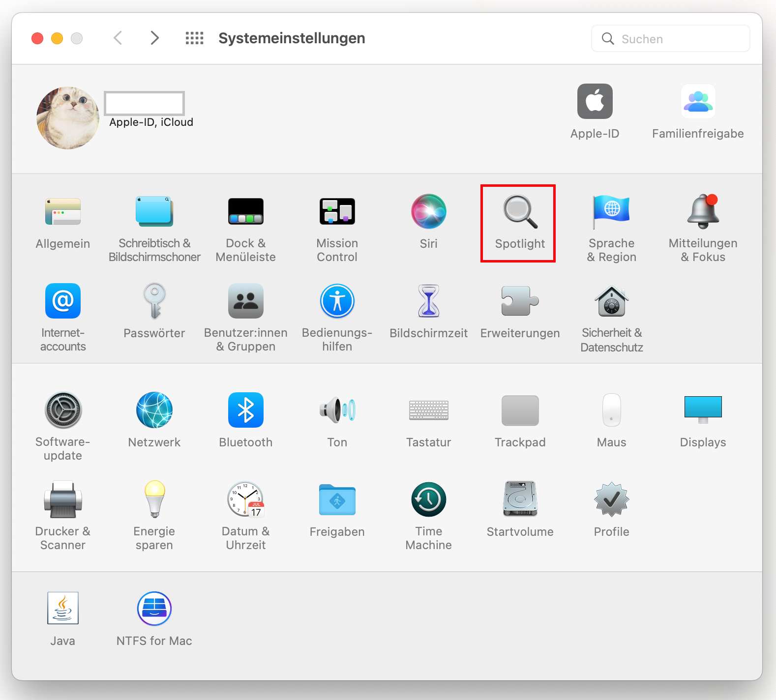Open Mission Control settings

[337, 212]
